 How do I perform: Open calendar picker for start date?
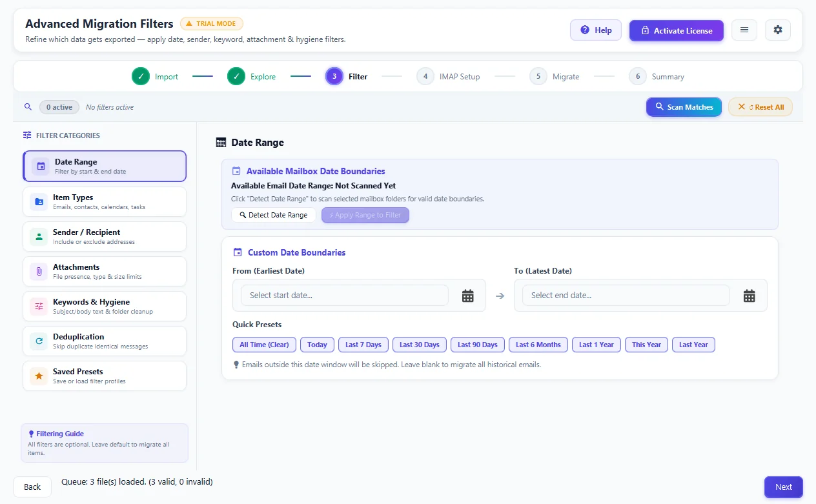tap(468, 296)
